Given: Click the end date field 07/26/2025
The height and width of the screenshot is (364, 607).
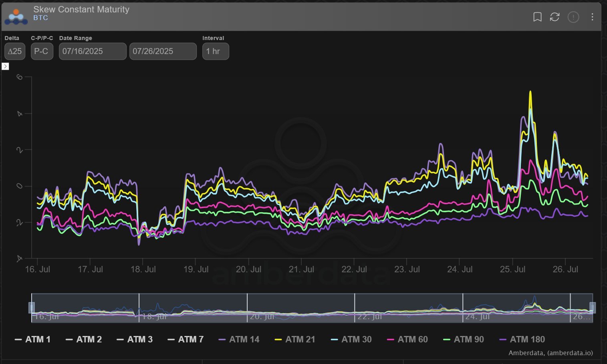Looking at the screenshot, I should [163, 51].
